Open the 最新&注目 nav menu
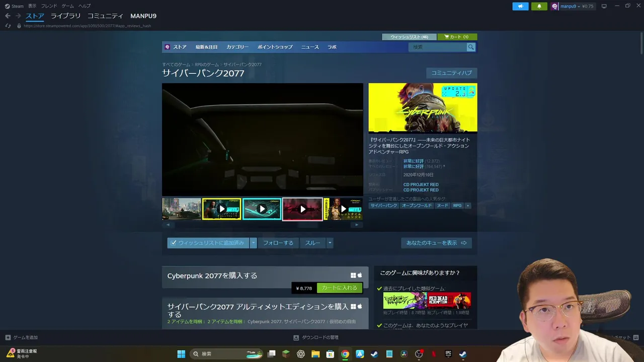The height and width of the screenshot is (362, 644). tap(206, 47)
